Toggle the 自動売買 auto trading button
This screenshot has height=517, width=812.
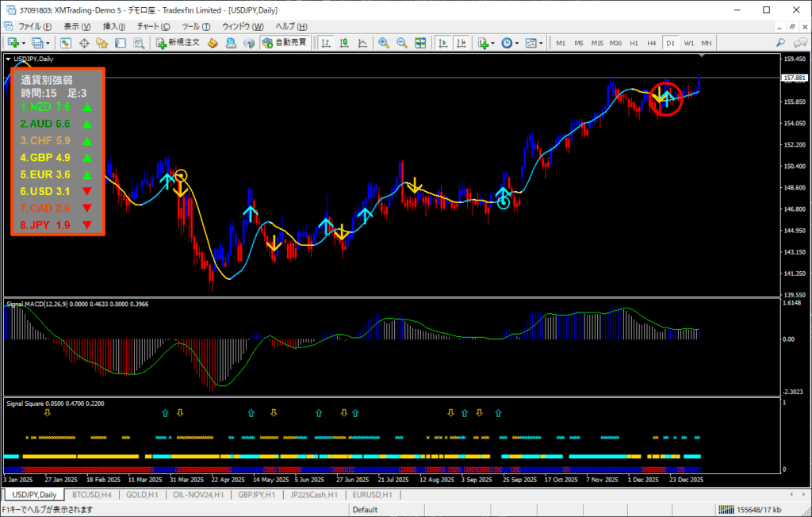pyautogui.click(x=285, y=43)
